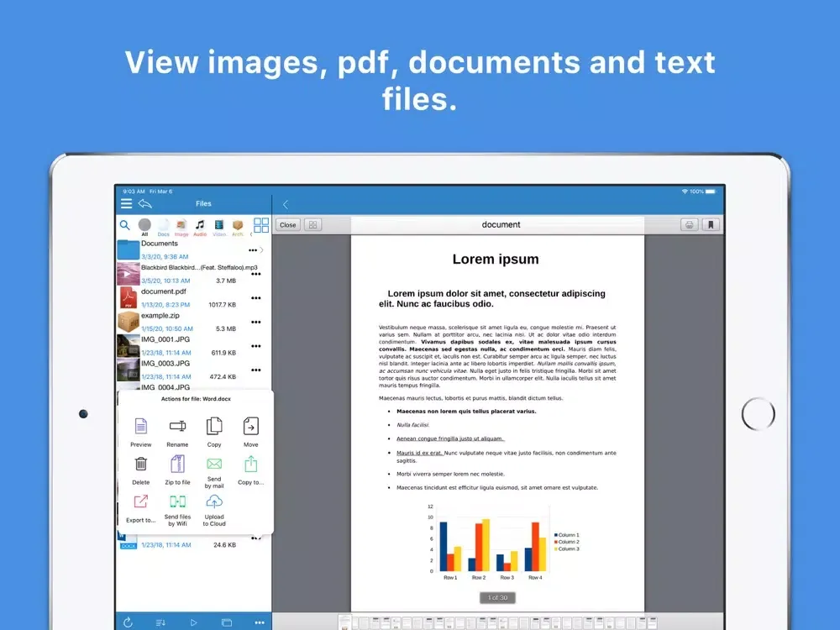Choose Send files by Wifi

click(x=177, y=510)
